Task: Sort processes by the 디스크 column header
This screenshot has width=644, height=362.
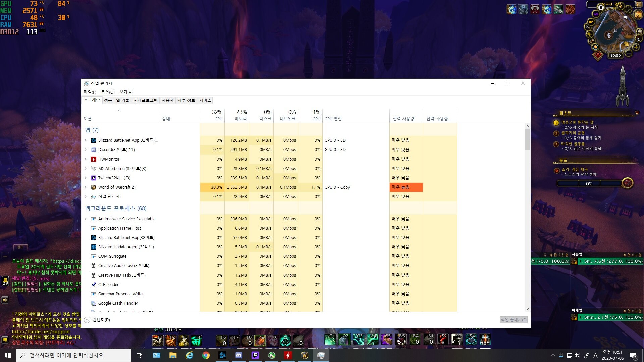Action: 261,115
